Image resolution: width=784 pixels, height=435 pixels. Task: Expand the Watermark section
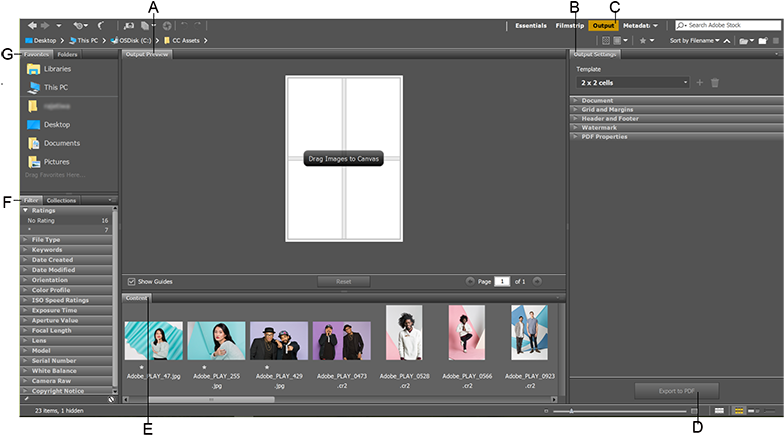600,128
